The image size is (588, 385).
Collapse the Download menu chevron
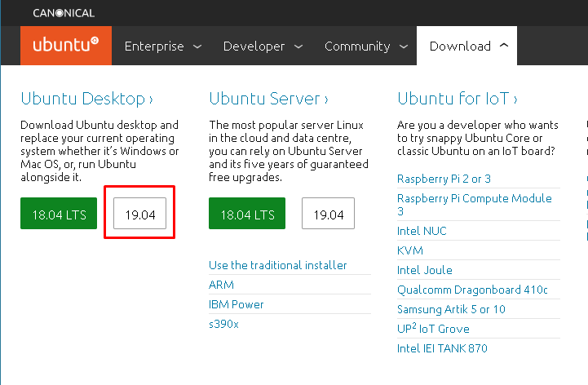tap(504, 46)
